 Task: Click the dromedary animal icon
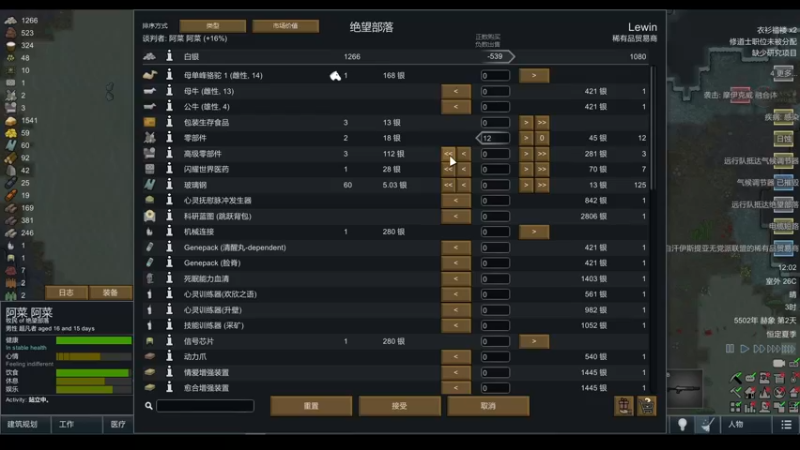pyautogui.click(x=149, y=75)
